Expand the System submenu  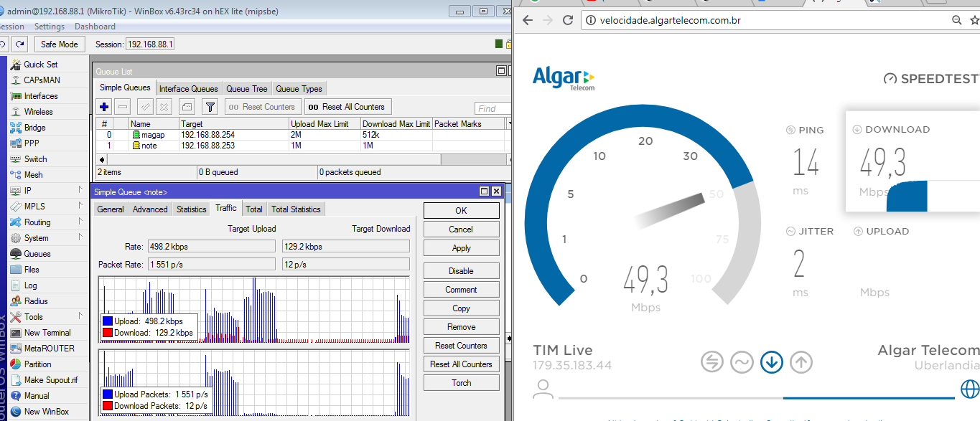[x=80, y=238]
